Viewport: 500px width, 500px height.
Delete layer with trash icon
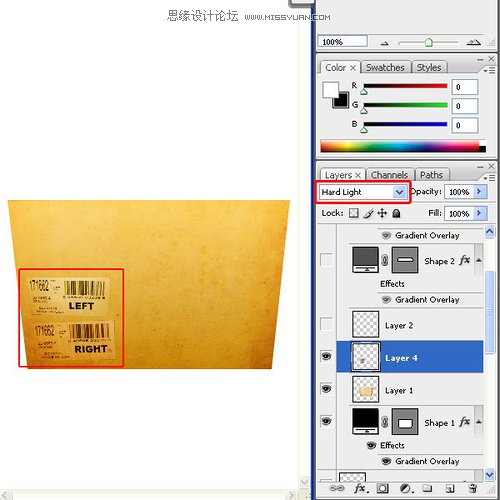[473, 488]
